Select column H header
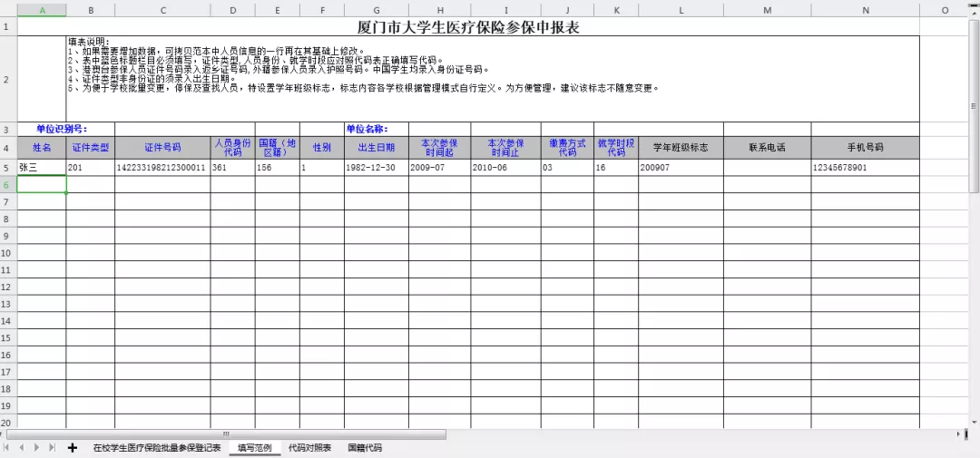The image size is (980, 458). click(x=440, y=10)
